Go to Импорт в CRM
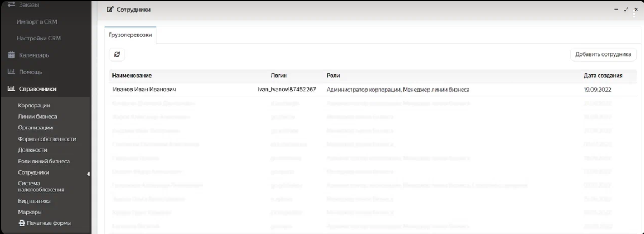644x234 pixels. point(37,22)
